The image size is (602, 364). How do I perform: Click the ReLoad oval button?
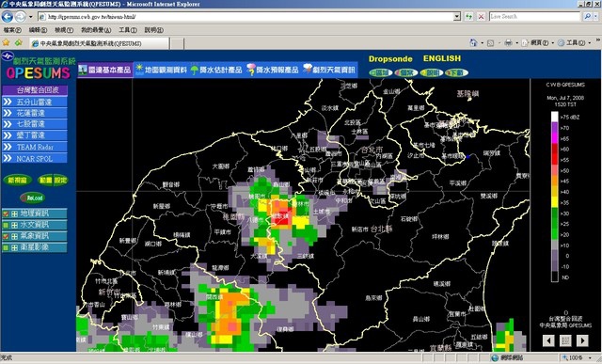coord(33,198)
